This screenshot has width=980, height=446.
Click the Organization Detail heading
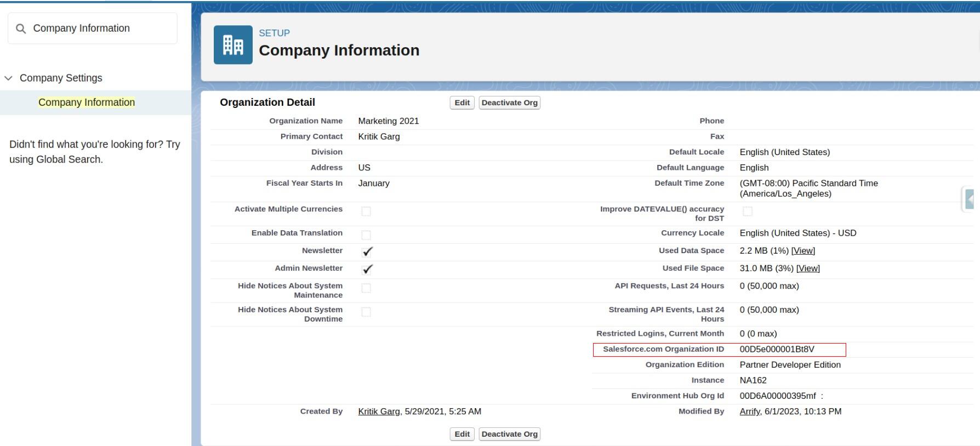tap(267, 102)
